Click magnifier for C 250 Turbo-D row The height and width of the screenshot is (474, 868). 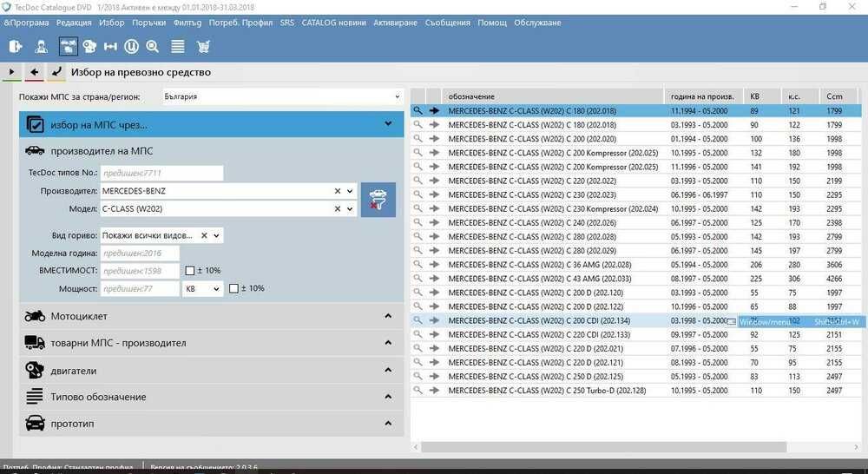pos(418,391)
